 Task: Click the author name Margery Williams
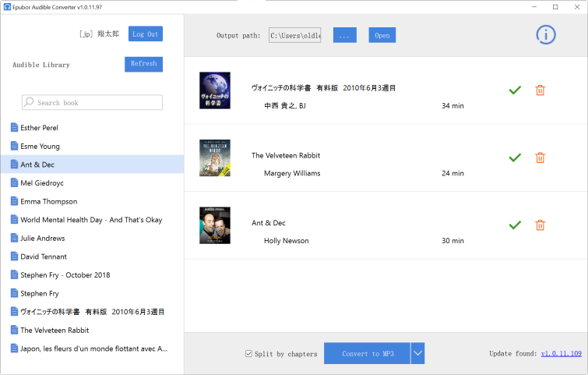[x=292, y=173]
